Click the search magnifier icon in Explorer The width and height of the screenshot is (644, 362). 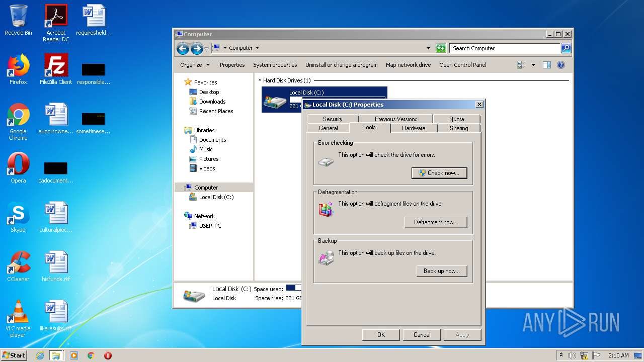[566, 48]
